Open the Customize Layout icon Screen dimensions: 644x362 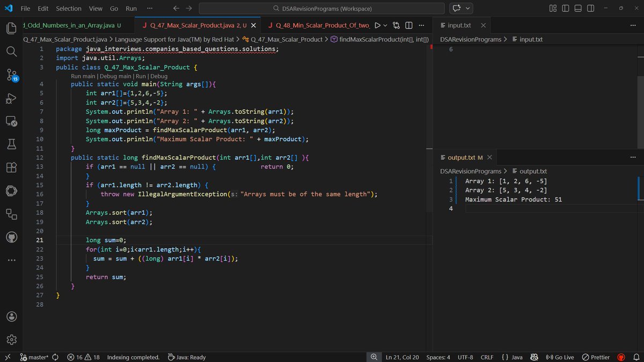(553, 9)
